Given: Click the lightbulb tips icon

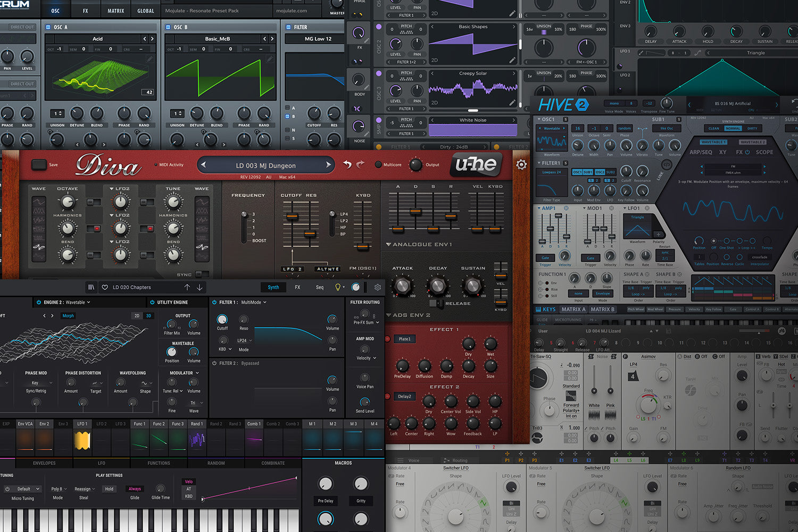Looking at the screenshot, I should [x=337, y=287].
